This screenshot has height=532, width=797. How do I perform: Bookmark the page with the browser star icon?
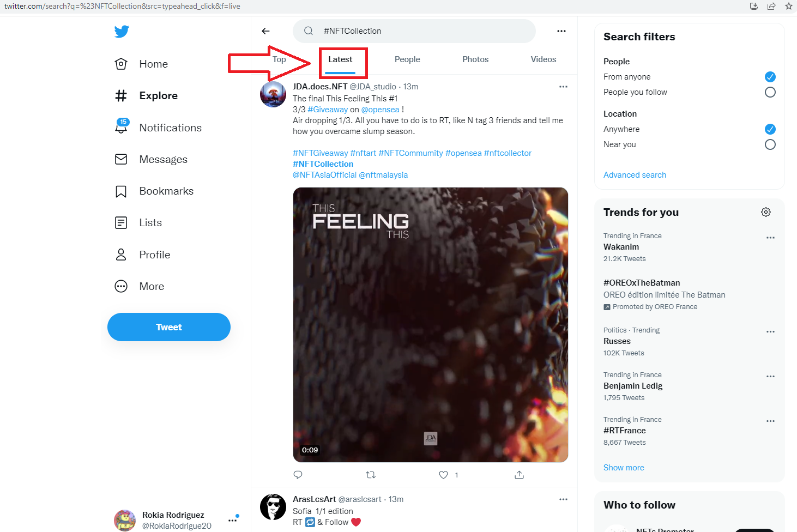pyautogui.click(x=788, y=7)
